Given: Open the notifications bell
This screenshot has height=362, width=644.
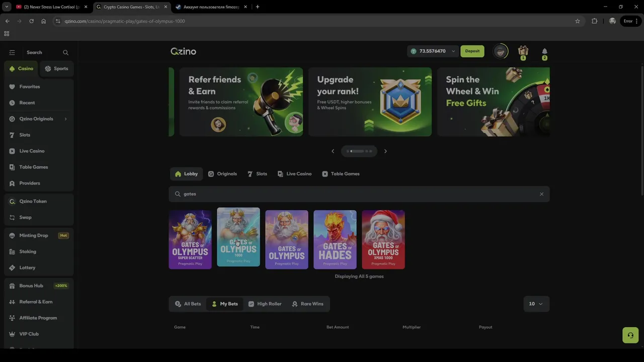Looking at the screenshot, I should coord(544,52).
